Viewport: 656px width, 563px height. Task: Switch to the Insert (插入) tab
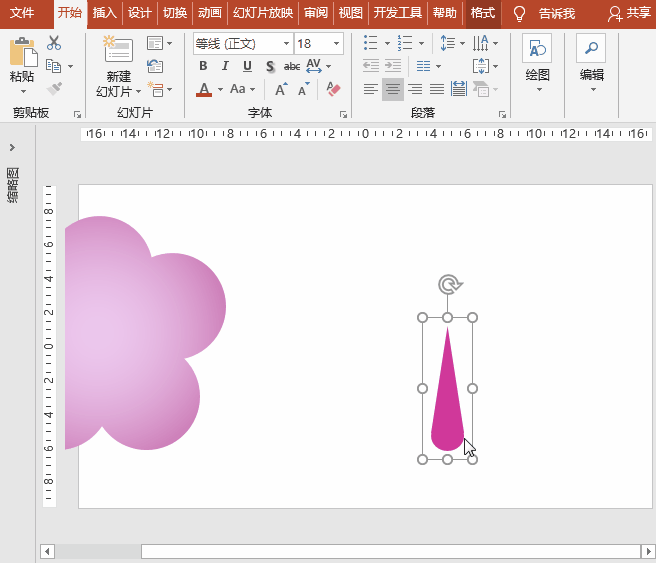point(104,13)
